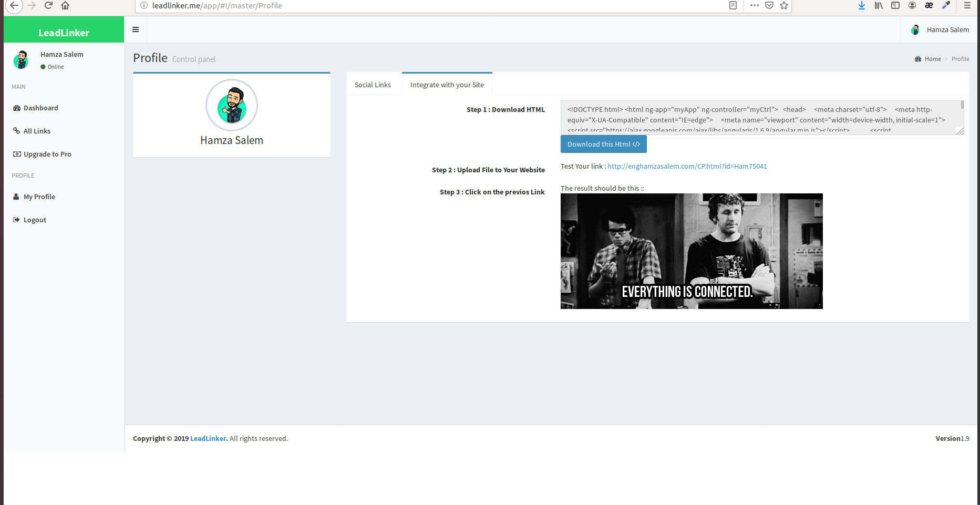980x505 pixels.
Task: Click the Hamza Salem name under avatar
Action: point(232,140)
